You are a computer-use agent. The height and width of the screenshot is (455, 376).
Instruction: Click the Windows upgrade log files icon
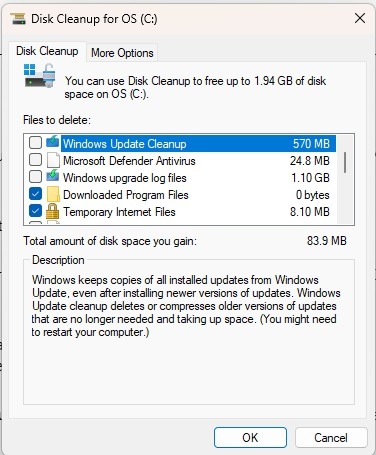[x=53, y=177]
